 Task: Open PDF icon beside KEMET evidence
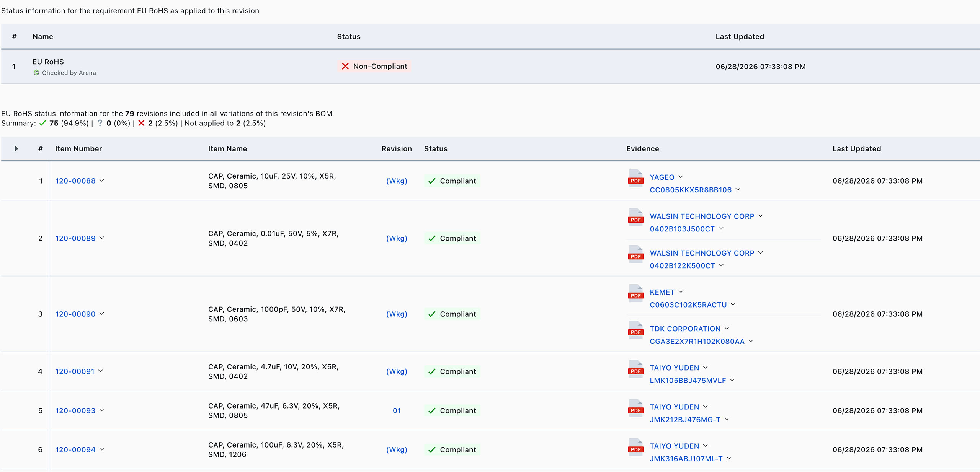(x=635, y=293)
